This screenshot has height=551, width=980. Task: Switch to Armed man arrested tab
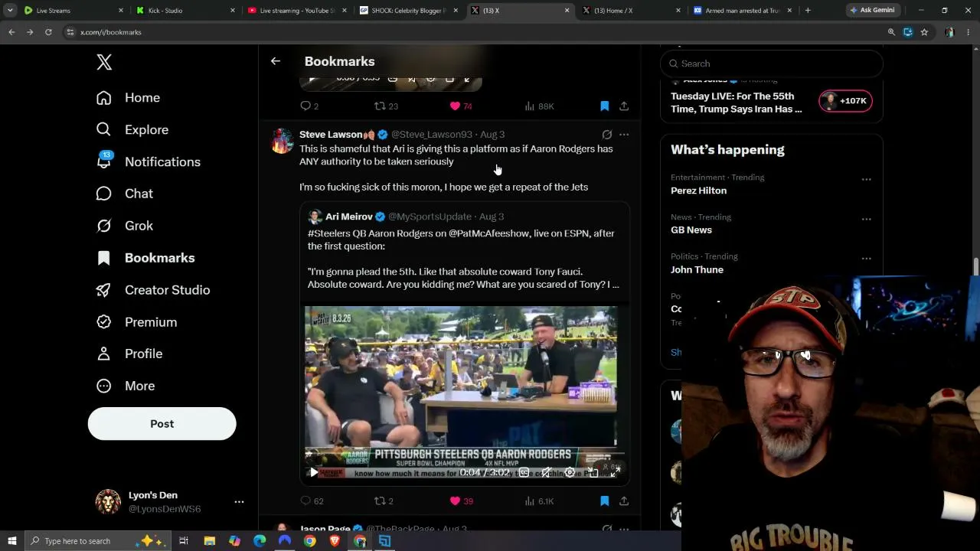click(743, 11)
